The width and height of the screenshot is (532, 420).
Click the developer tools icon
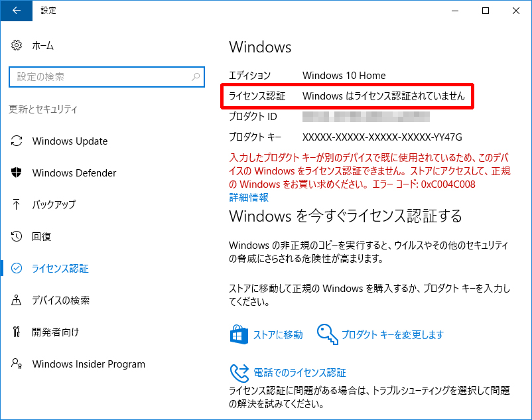click(17, 332)
